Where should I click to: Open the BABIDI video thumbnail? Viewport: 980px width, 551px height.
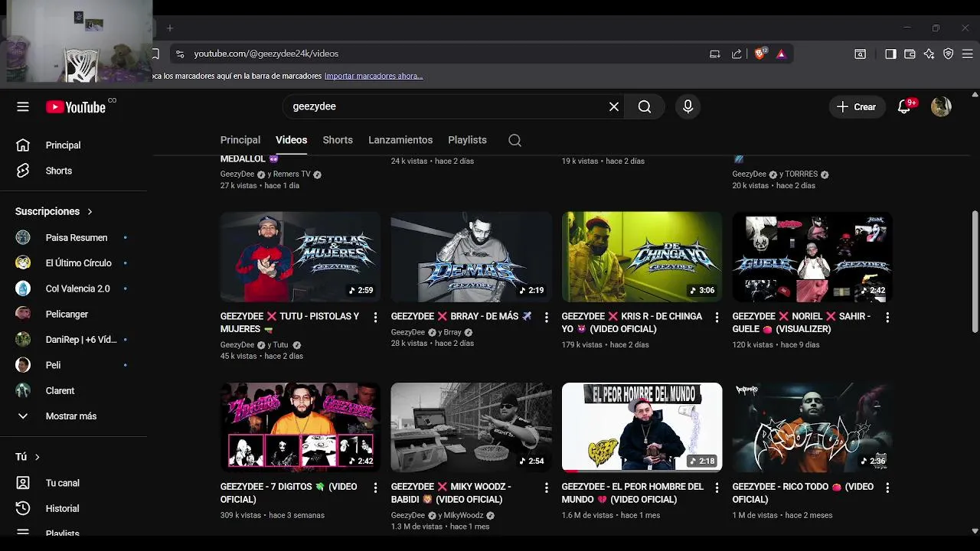[471, 427]
